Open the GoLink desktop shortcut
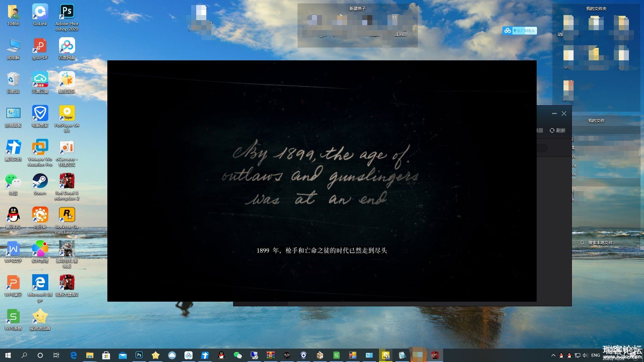 40,15
